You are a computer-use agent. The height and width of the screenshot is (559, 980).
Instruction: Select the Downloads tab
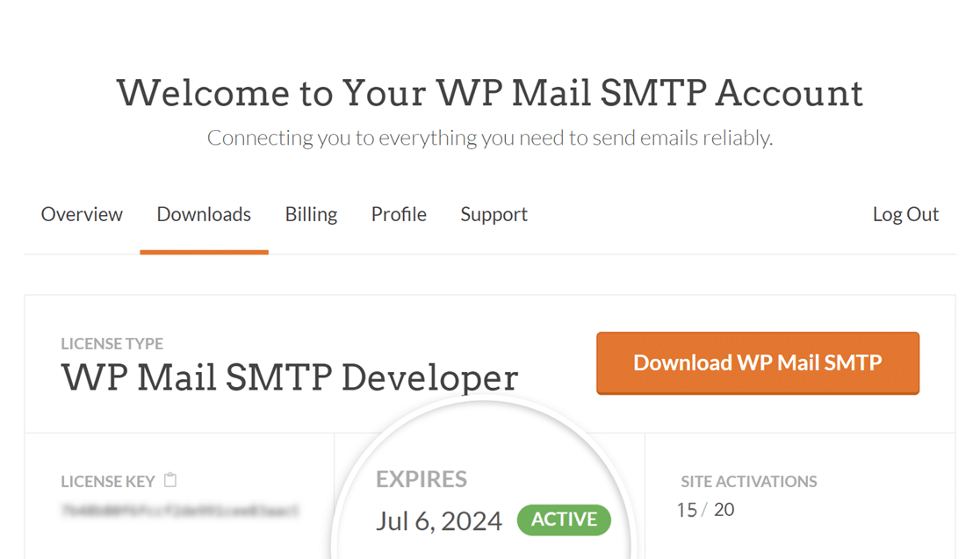204,214
